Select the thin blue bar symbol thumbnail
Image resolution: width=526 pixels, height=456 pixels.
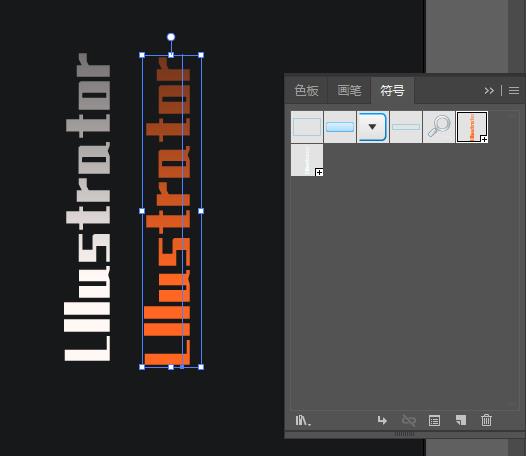(406, 127)
